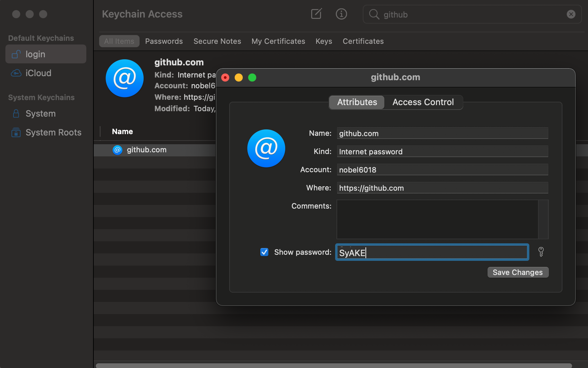Click the github.com dialog title text
588x368 pixels.
point(395,77)
